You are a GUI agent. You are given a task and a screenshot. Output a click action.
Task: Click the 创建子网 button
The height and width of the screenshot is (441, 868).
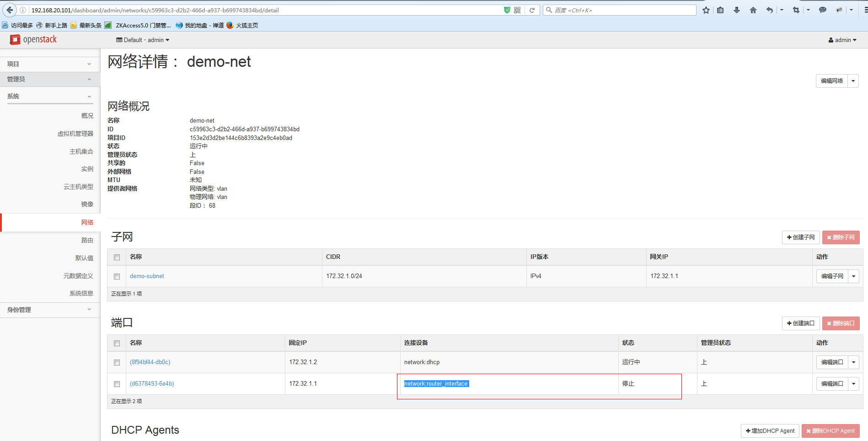point(801,237)
